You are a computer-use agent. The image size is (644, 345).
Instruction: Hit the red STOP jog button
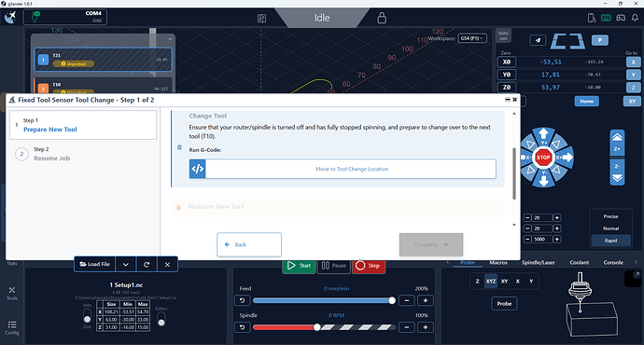(x=543, y=158)
